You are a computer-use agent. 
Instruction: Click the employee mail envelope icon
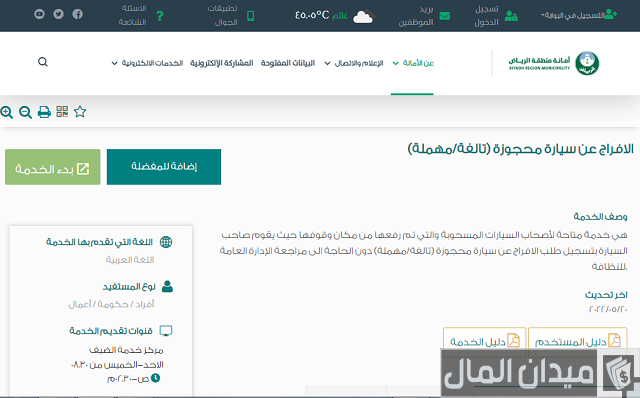coord(445,16)
